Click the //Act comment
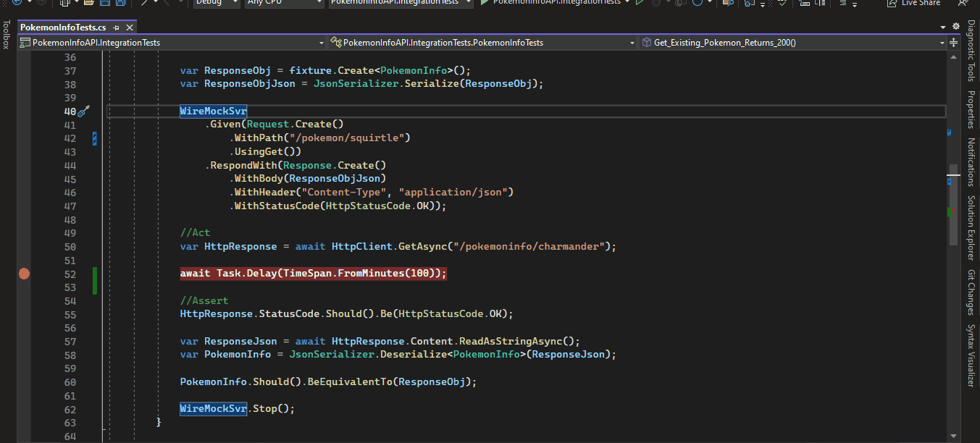The image size is (980, 443). point(195,233)
